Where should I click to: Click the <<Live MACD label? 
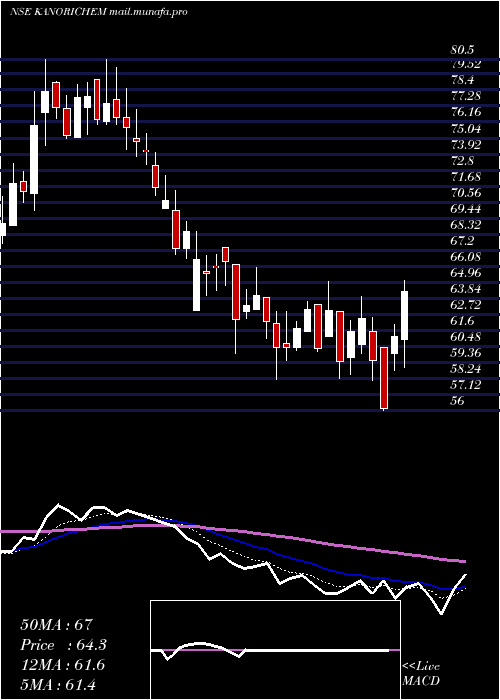click(x=421, y=674)
